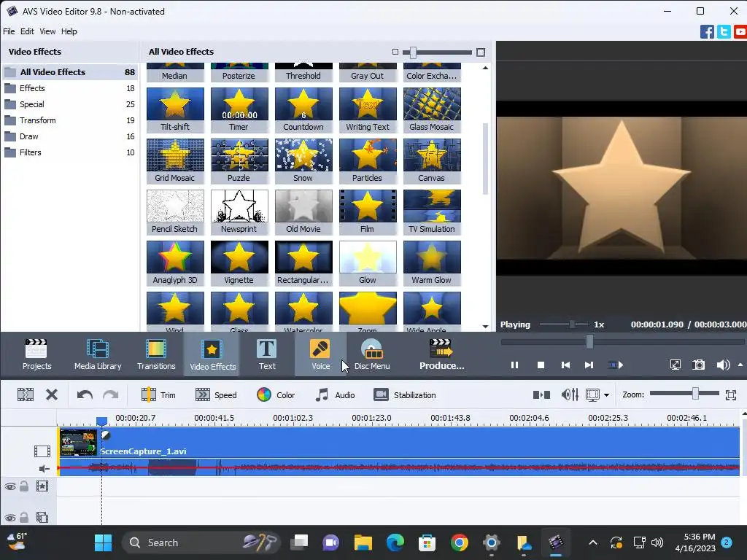Open the Help menu

(69, 31)
